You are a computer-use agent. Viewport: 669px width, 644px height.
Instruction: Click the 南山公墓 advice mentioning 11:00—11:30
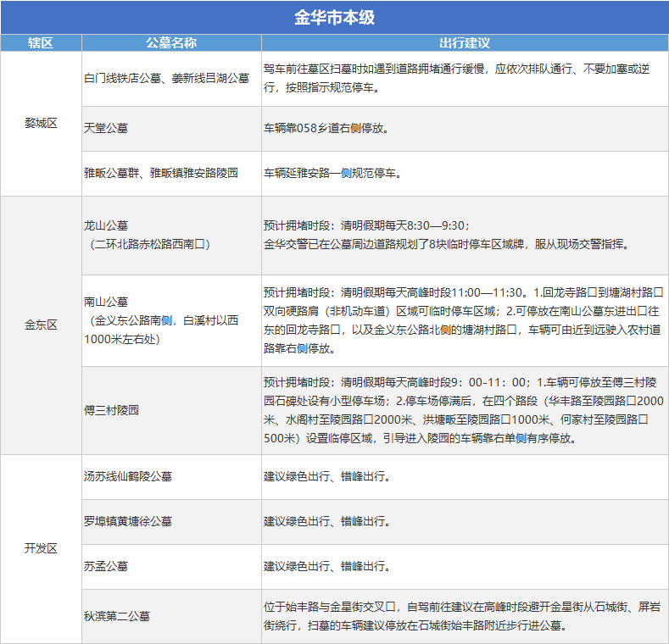click(463, 320)
